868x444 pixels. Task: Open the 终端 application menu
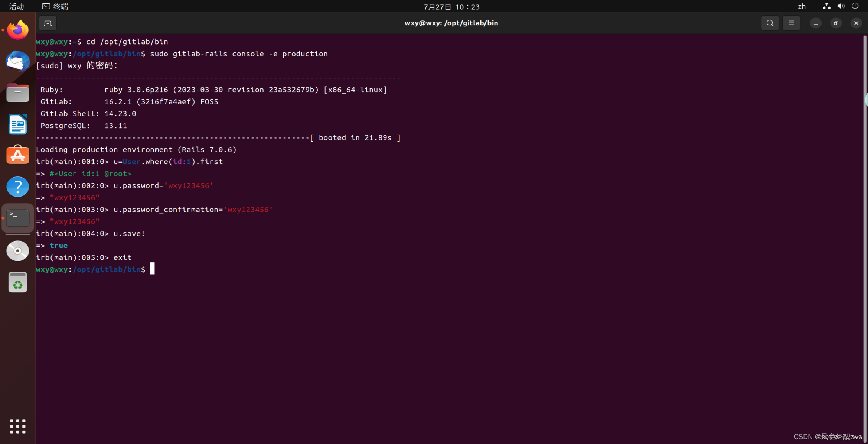coord(54,6)
